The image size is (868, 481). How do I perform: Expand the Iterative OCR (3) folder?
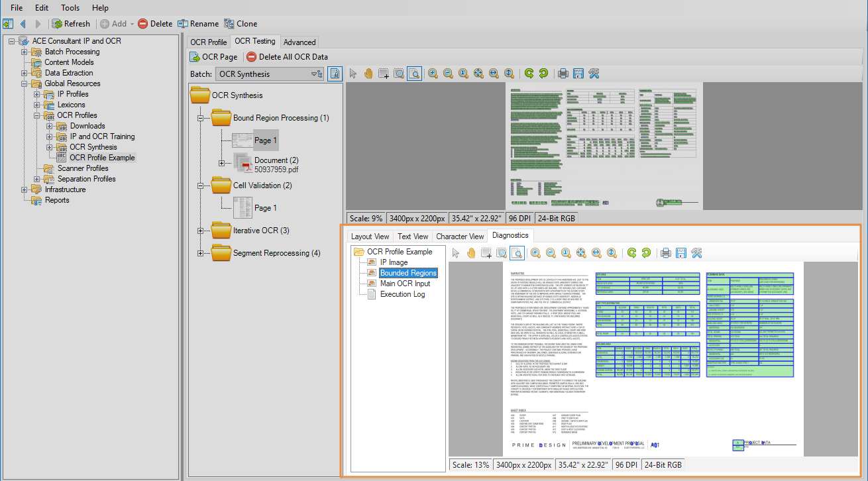click(201, 231)
